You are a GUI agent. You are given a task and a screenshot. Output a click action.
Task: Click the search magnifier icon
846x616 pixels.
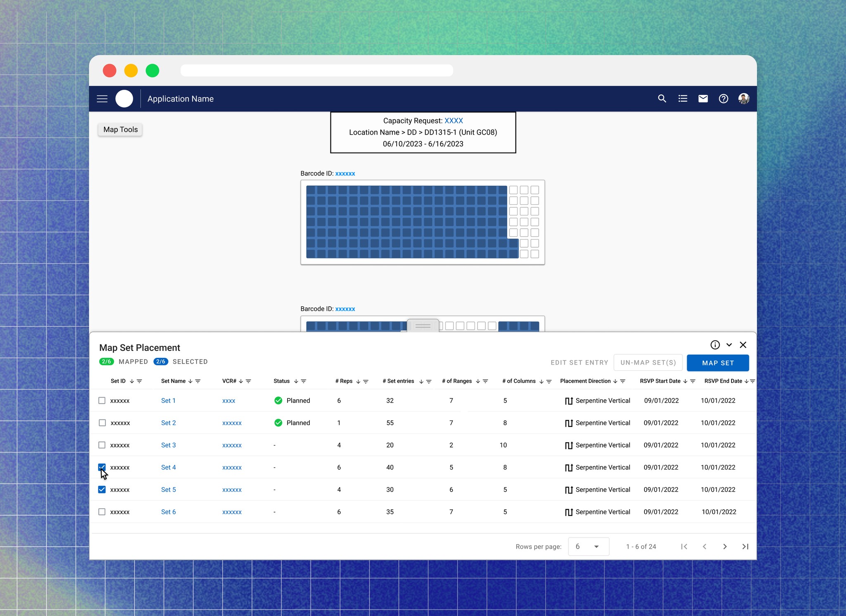click(662, 99)
